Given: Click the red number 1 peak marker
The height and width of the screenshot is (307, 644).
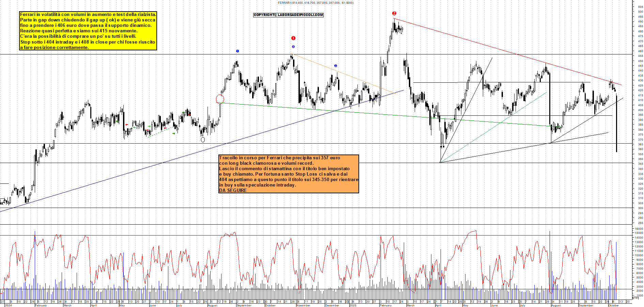Looking at the screenshot, I should [293, 38].
